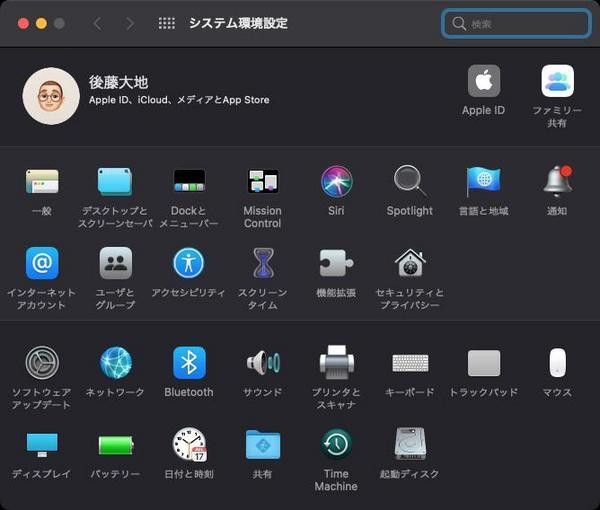Screen dimensions: 600x510
Task: Minimize the window with yellow button
Action: click(41, 24)
